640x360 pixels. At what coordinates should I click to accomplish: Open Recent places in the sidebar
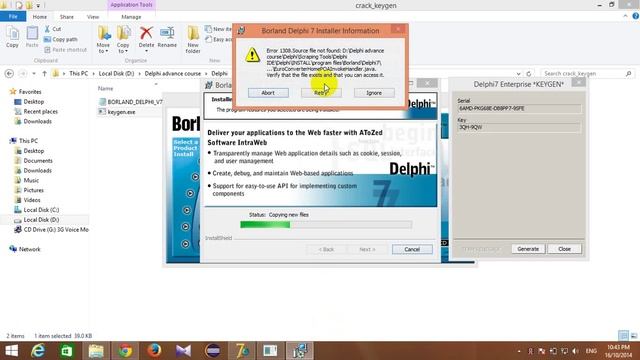click(x=40, y=111)
